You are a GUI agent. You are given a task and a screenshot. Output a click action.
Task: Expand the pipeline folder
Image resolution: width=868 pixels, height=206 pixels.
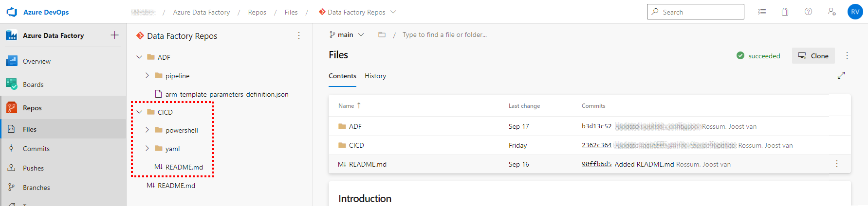[x=147, y=76]
